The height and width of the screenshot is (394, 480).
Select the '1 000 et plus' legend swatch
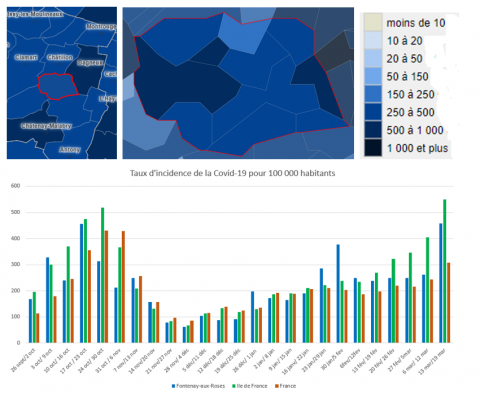(x=373, y=148)
